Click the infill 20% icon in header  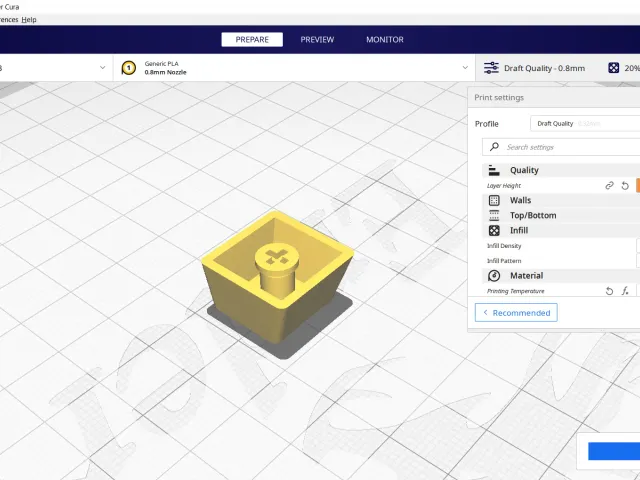613,68
